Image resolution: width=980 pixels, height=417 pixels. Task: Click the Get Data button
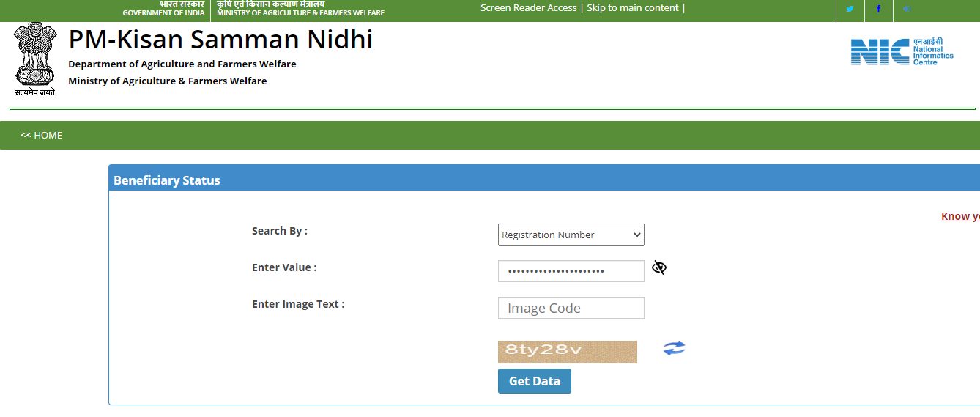pyautogui.click(x=535, y=381)
